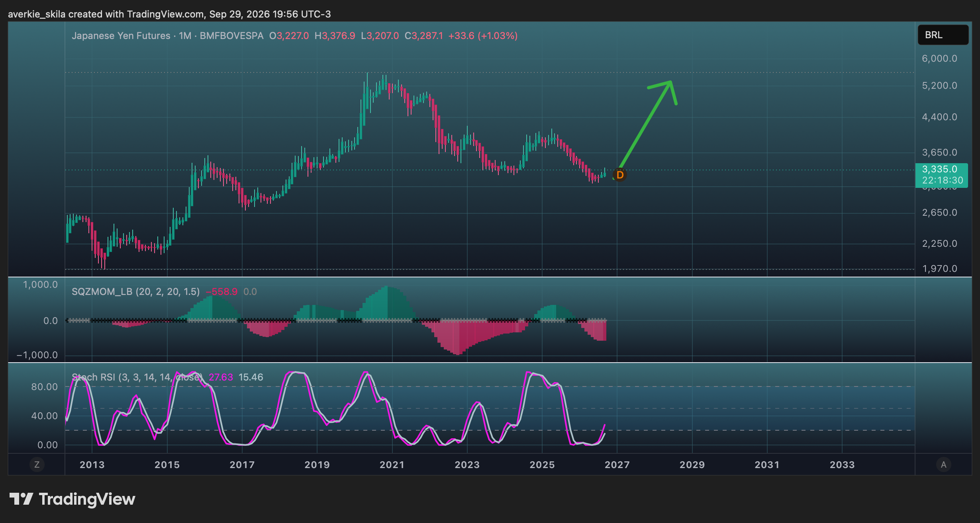
Task: Click the 1,000.0 momentum scale label
Action: (40, 285)
